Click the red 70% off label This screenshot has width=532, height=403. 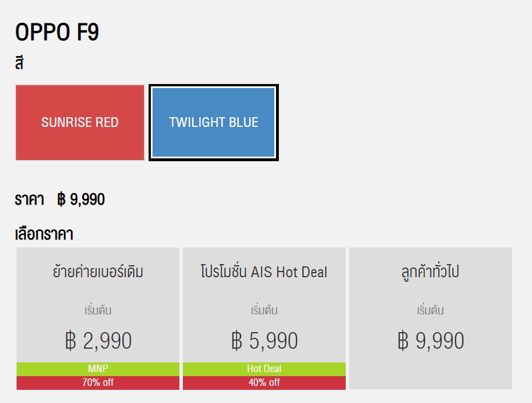tap(98, 383)
